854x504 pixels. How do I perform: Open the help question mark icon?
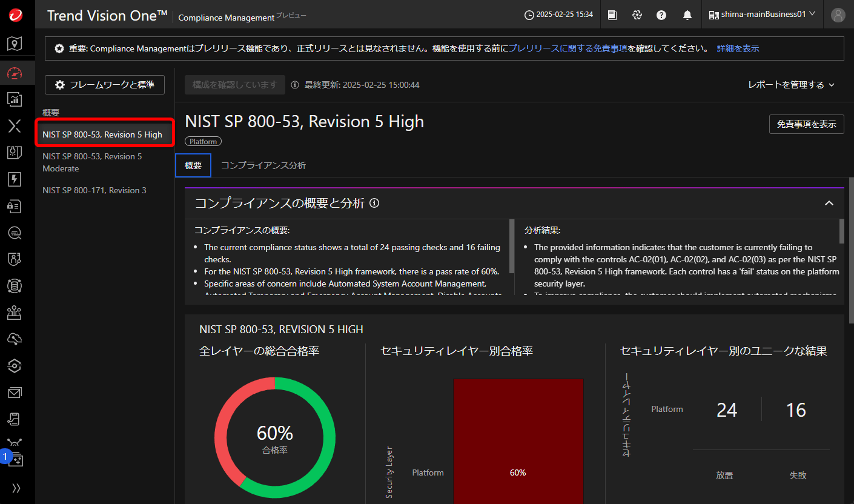click(x=661, y=15)
